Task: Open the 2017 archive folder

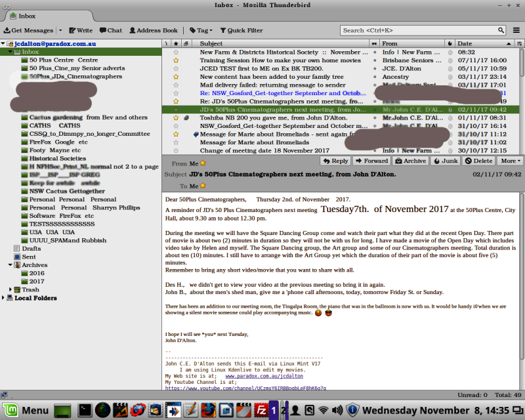Action: (x=33, y=282)
